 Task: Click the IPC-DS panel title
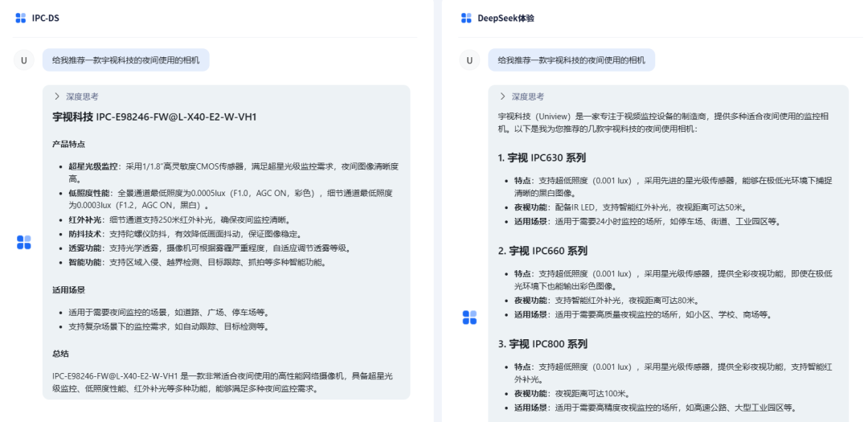tap(45, 18)
